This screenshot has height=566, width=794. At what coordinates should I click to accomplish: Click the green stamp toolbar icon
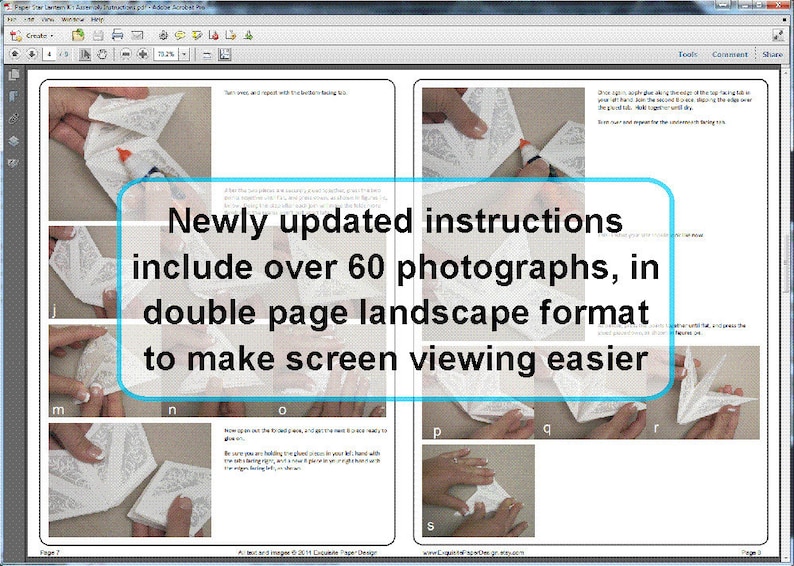click(x=248, y=35)
